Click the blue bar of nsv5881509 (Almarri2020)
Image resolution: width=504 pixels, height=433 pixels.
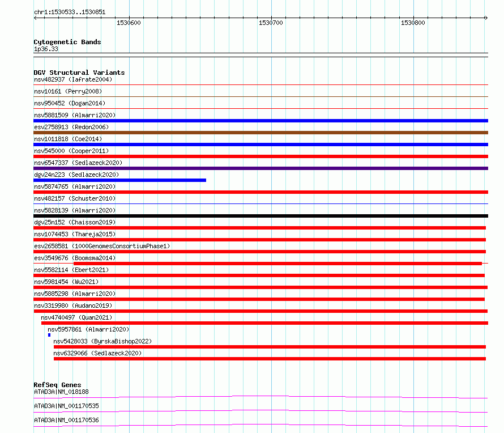(x=260, y=121)
